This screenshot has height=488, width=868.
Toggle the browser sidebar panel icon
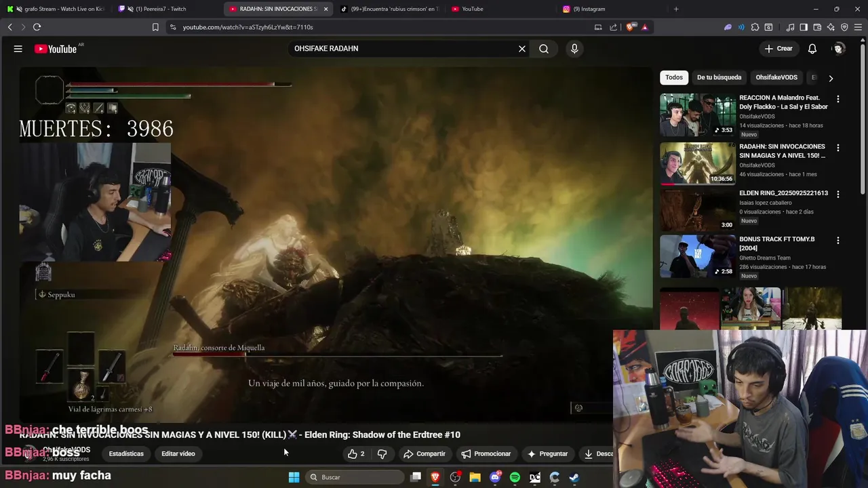click(804, 27)
